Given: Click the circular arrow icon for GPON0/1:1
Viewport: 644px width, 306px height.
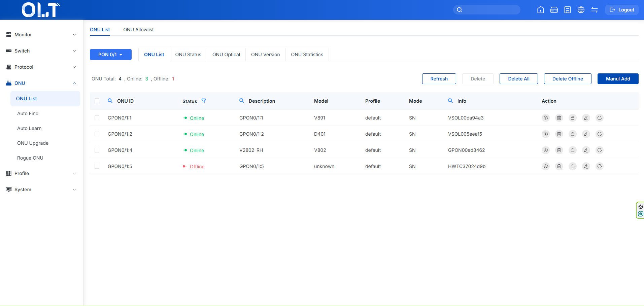Looking at the screenshot, I should (x=600, y=118).
